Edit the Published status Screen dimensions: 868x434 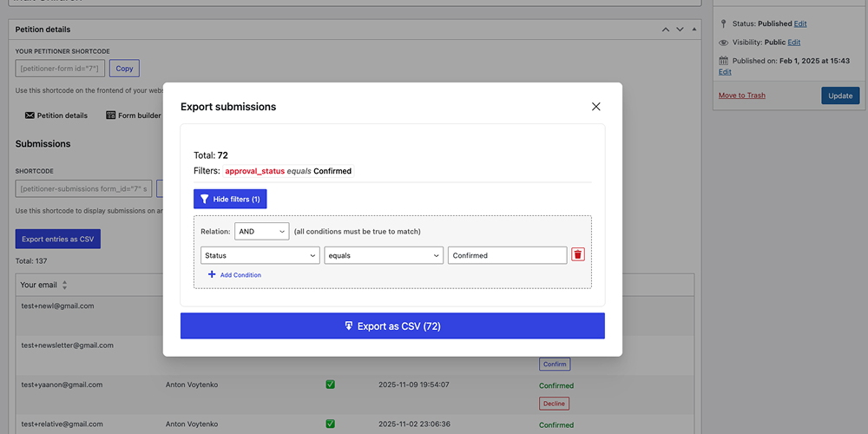[x=800, y=23]
